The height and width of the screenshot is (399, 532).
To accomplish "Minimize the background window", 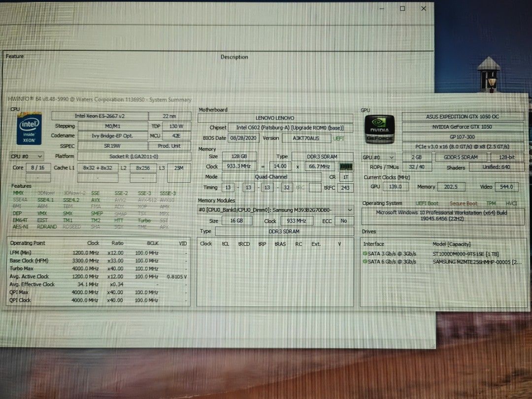I will pos(382,8).
